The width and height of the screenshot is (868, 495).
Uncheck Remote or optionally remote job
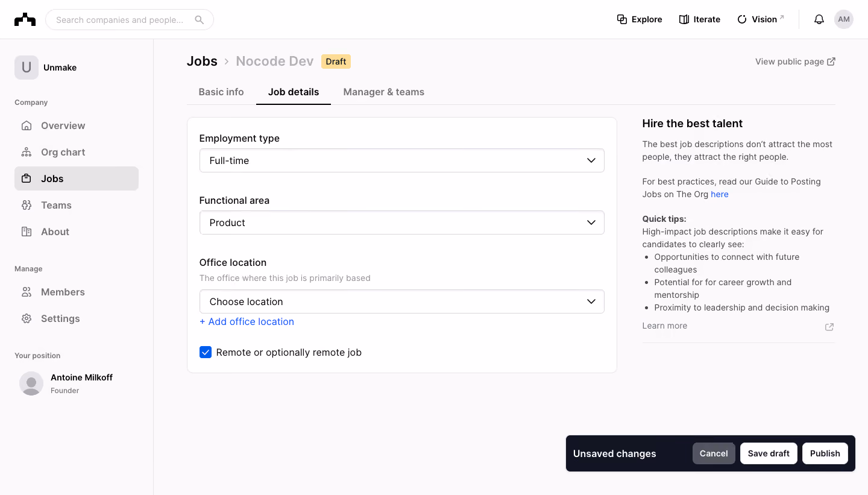coord(206,352)
